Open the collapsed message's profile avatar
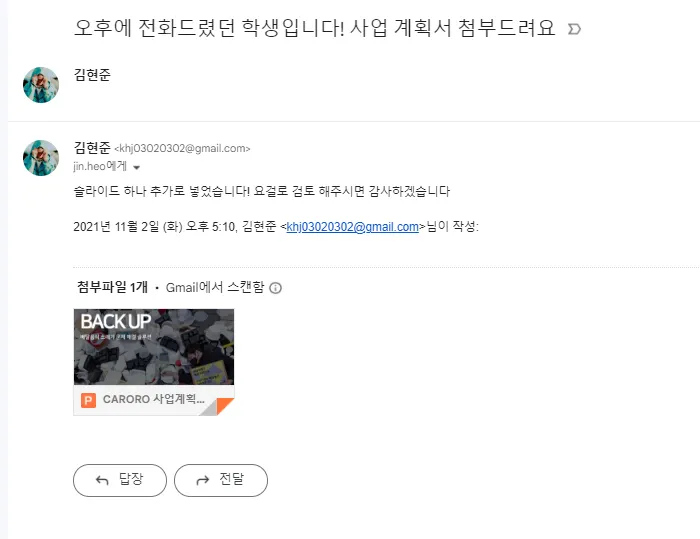700x539 pixels. pyautogui.click(x=41, y=85)
